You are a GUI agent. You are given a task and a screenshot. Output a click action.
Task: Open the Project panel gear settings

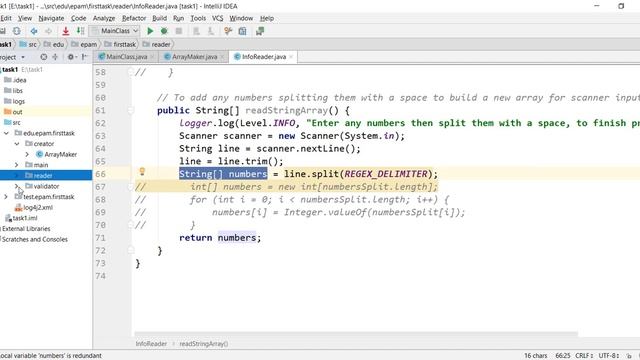coord(71,57)
